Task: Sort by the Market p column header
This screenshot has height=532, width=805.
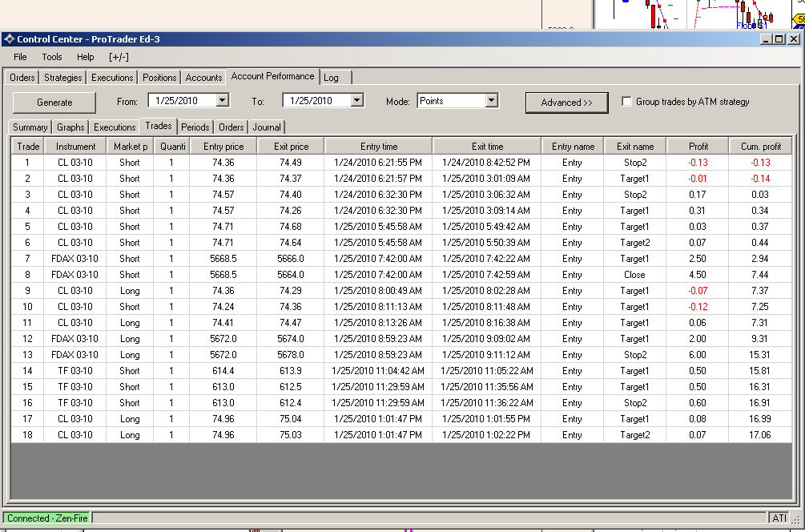Action: click(x=130, y=147)
